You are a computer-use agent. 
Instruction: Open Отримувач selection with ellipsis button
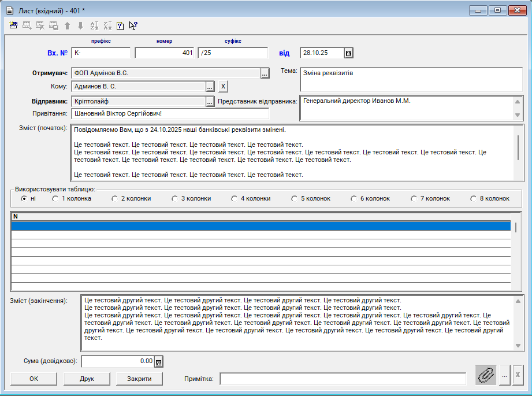tap(265, 73)
